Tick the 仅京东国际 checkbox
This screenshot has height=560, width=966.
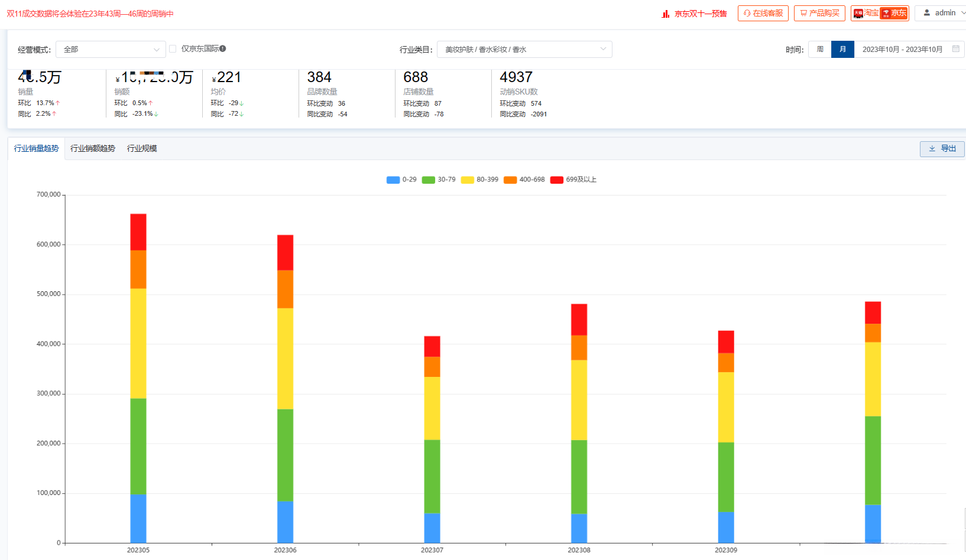(x=173, y=49)
